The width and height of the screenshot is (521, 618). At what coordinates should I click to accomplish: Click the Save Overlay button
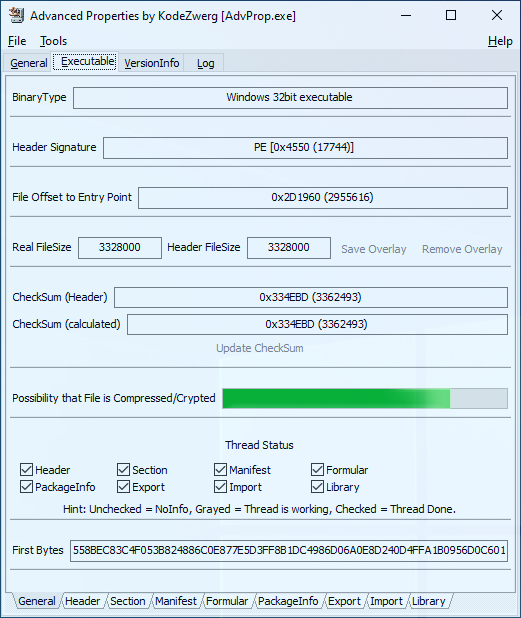coord(374,249)
